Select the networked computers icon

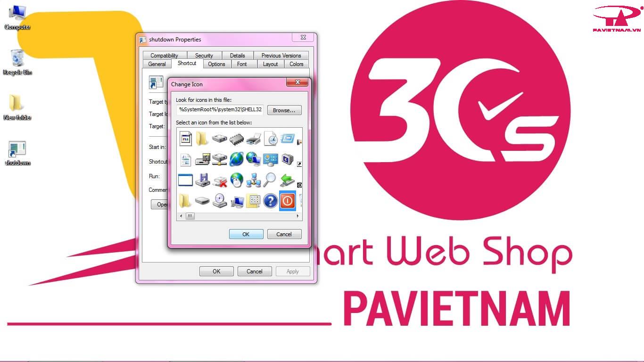tap(253, 180)
